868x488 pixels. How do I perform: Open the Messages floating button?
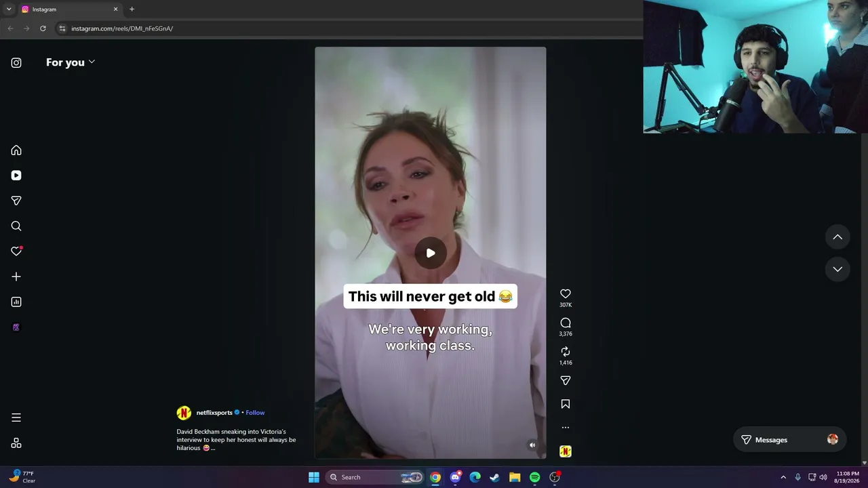coord(789,440)
